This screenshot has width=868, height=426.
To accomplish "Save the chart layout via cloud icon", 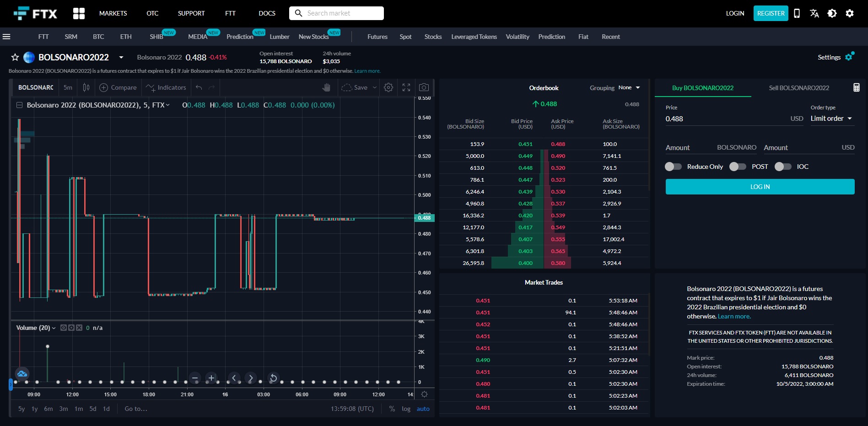I will click(355, 87).
